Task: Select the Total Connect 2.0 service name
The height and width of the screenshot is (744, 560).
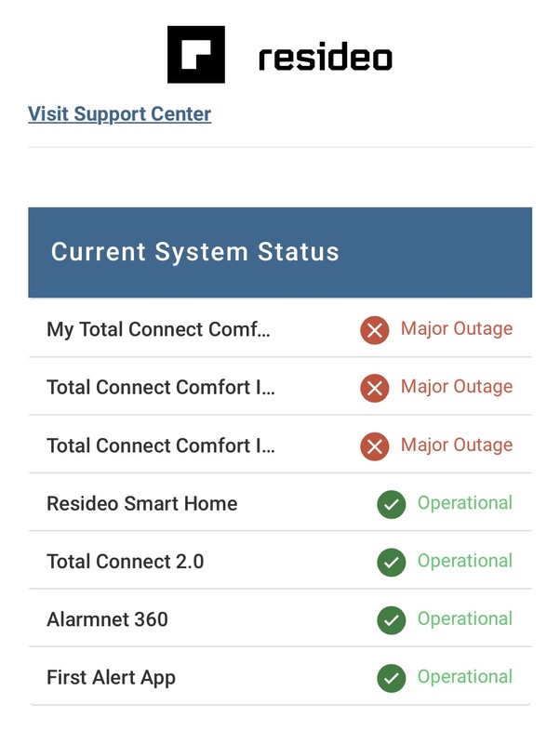Action: (126, 562)
